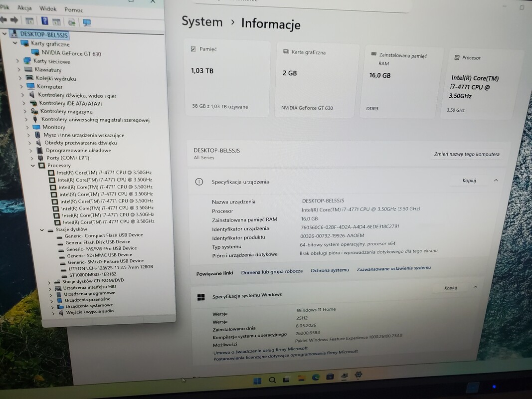Expand the Klawiatury category
Screen dimensions: 532x399
coord(19,69)
